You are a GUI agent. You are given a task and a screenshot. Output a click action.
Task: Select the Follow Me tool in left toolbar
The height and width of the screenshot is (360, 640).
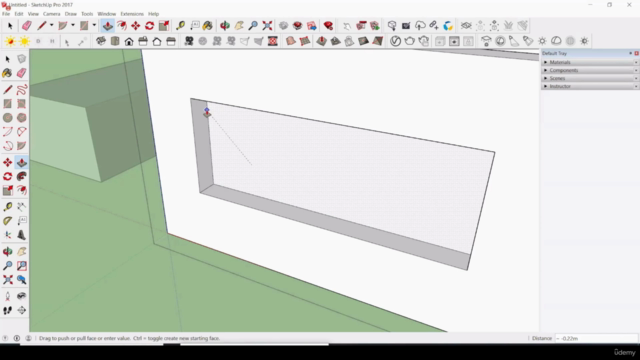click(x=22, y=176)
